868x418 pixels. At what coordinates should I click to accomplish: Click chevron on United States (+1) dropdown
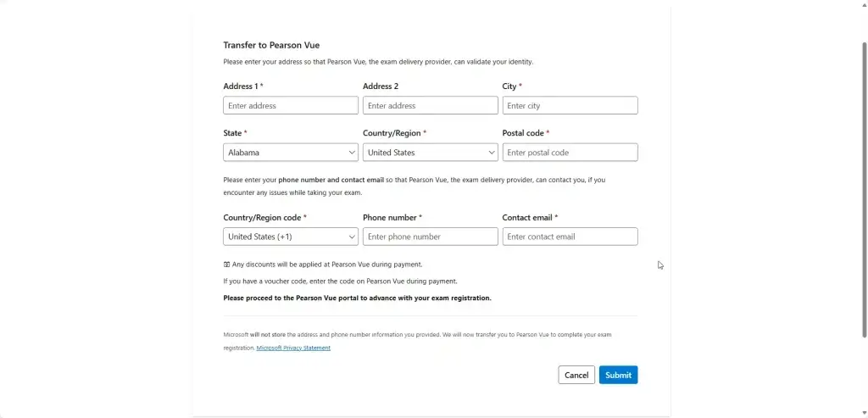(352, 237)
